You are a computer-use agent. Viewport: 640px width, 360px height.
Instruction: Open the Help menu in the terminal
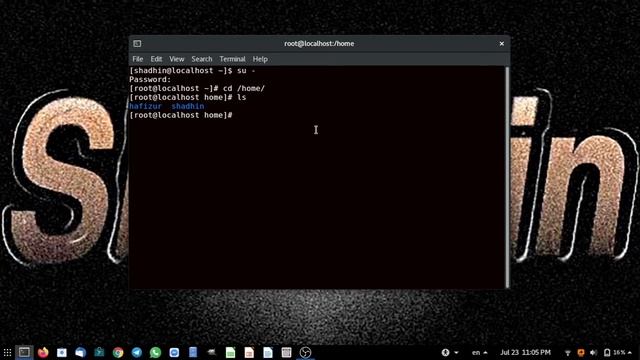pyautogui.click(x=260, y=59)
